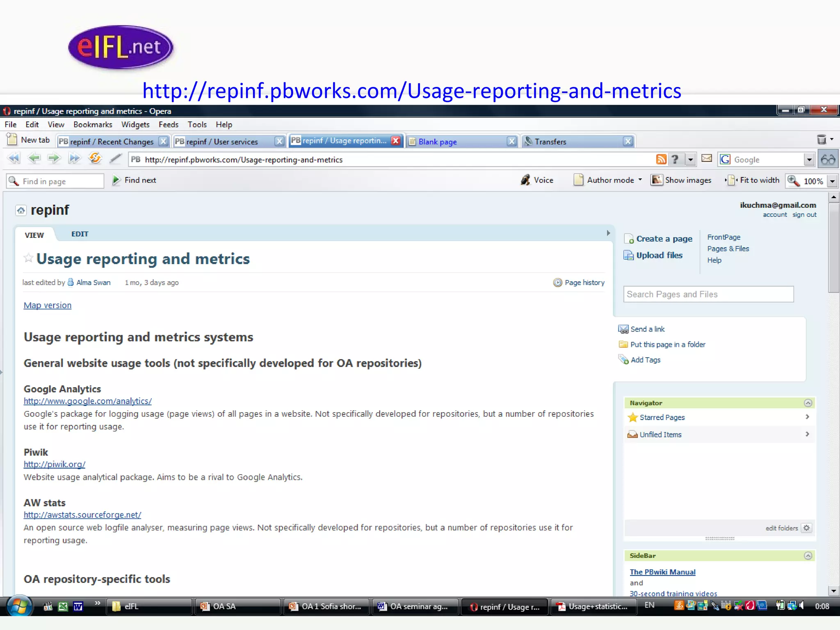Viewport: 840px width, 630px height.
Task: Click the Windows Start orb
Action: (x=18, y=607)
